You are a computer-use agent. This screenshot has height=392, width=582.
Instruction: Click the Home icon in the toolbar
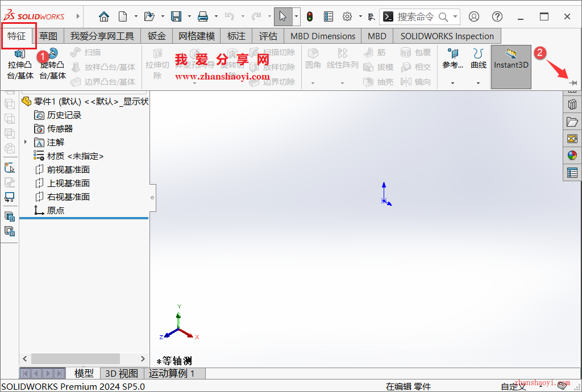coord(104,16)
